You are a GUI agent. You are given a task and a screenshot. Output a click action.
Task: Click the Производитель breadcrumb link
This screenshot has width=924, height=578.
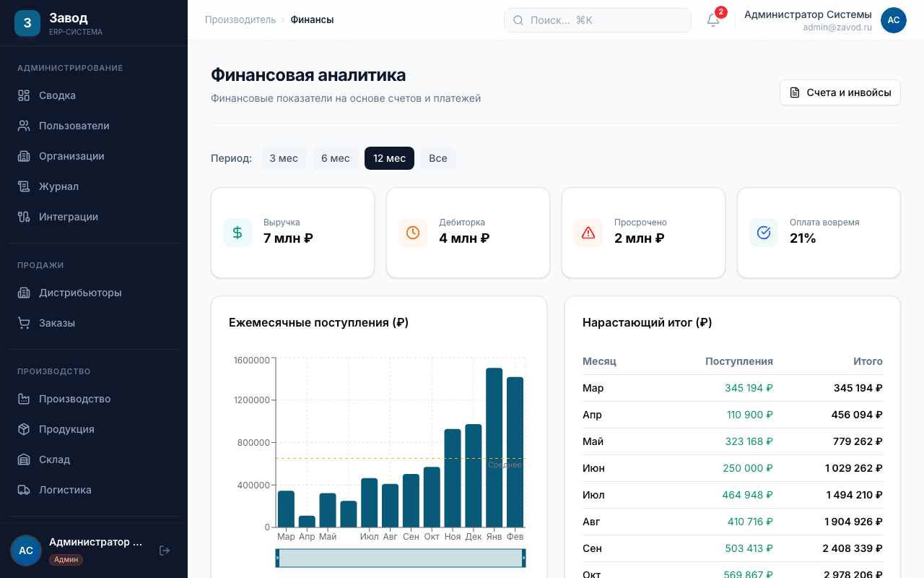[x=240, y=20]
